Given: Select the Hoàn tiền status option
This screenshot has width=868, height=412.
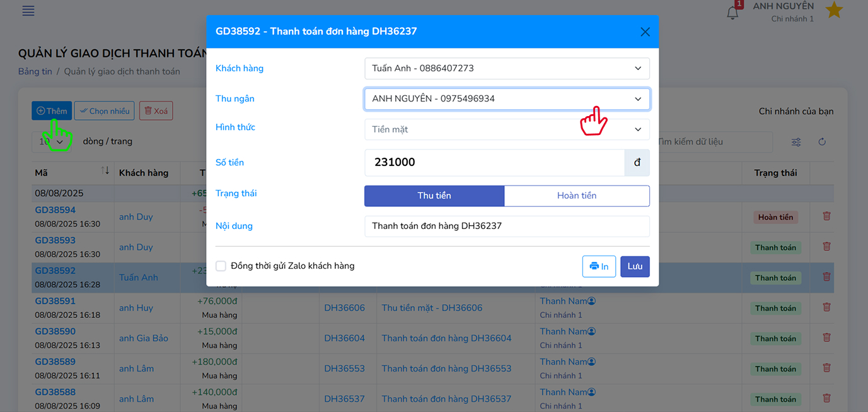Looking at the screenshot, I should (576, 196).
